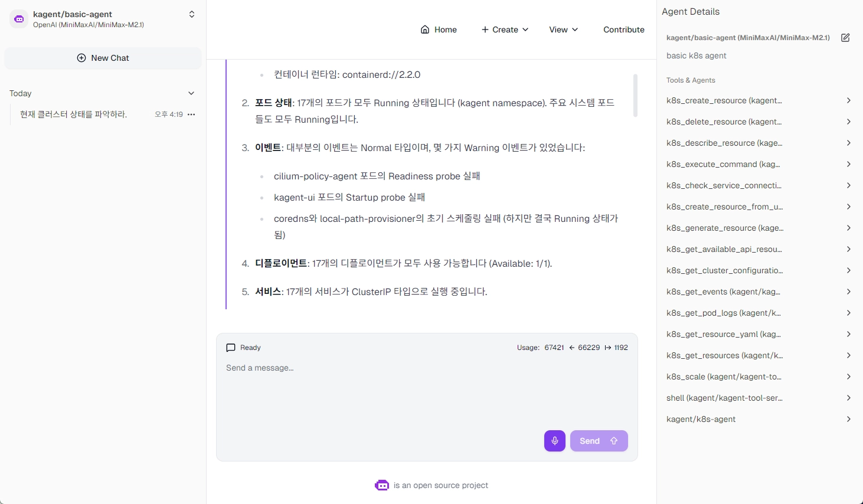Click the k8s_get_events row chevron
The height and width of the screenshot is (504, 863).
click(x=848, y=292)
